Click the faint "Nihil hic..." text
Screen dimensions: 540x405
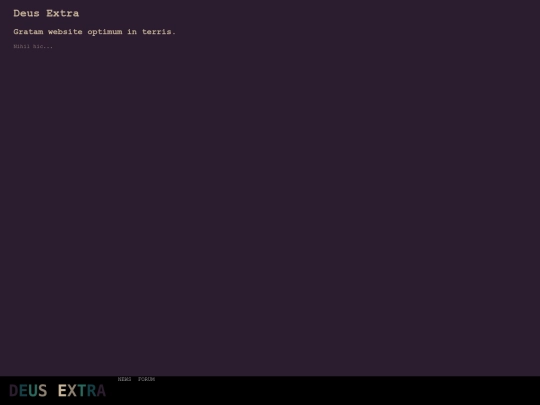[33, 46]
